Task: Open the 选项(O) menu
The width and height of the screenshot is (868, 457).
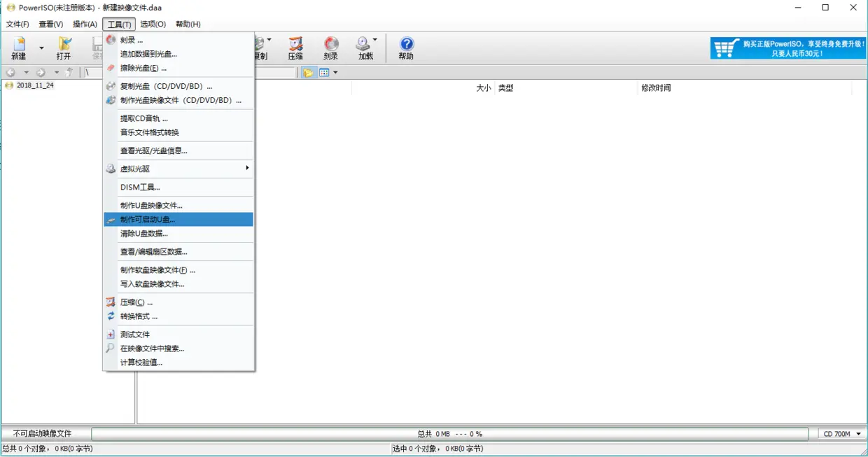Action: [153, 24]
